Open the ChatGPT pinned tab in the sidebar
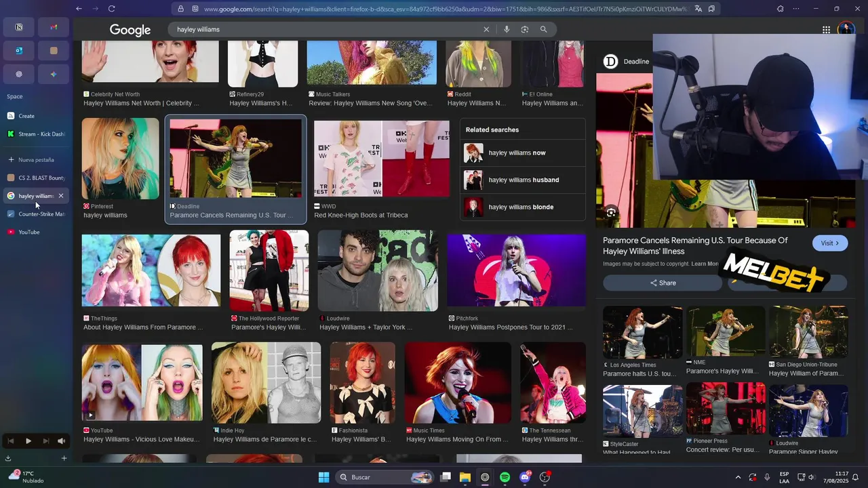 (19, 74)
